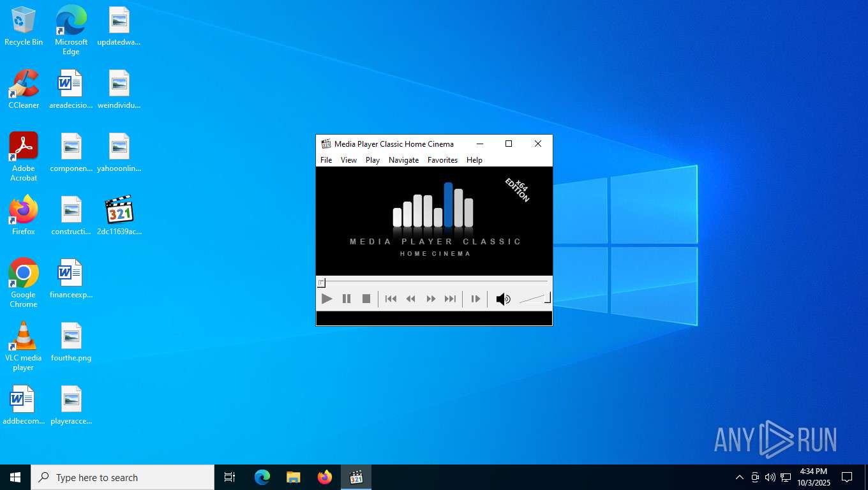Open the system volume tray icon

click(x=770, y=477)
